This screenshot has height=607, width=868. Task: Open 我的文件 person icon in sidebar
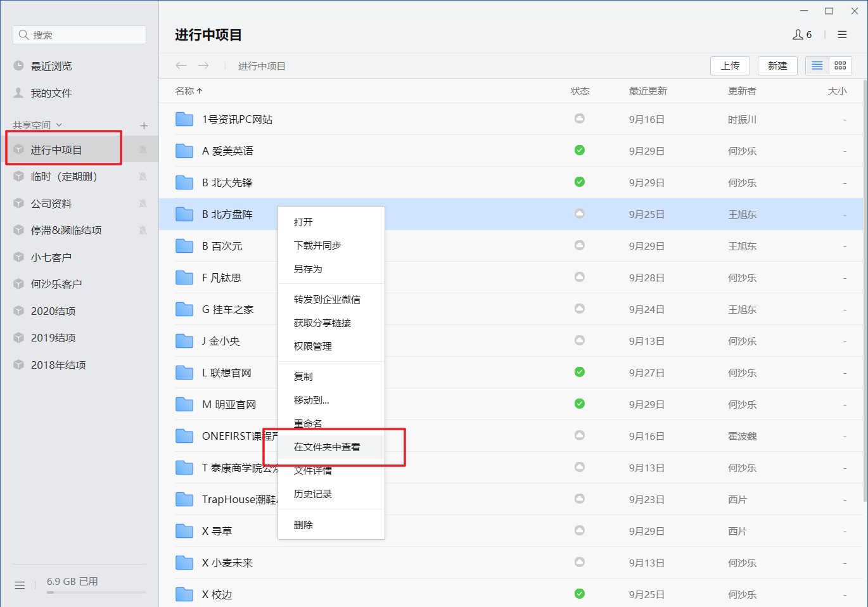pyautogui.click(x=18, y=93)
